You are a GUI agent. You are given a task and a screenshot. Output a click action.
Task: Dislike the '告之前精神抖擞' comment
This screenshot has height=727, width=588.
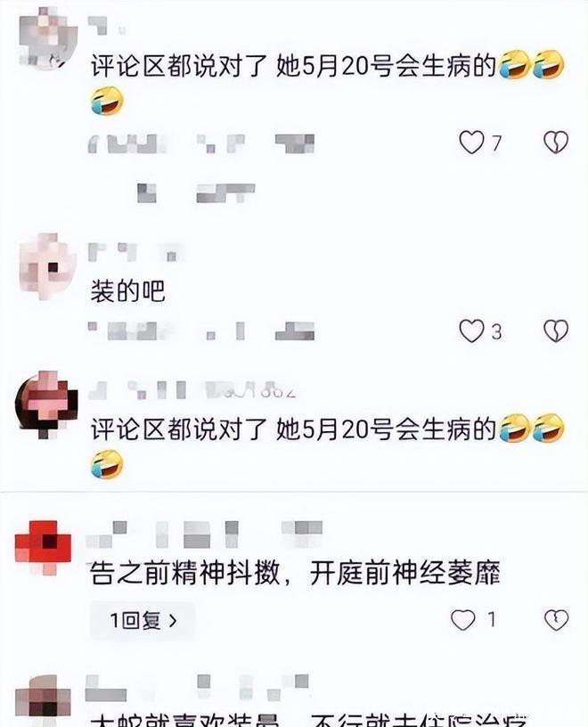point(556,620)
